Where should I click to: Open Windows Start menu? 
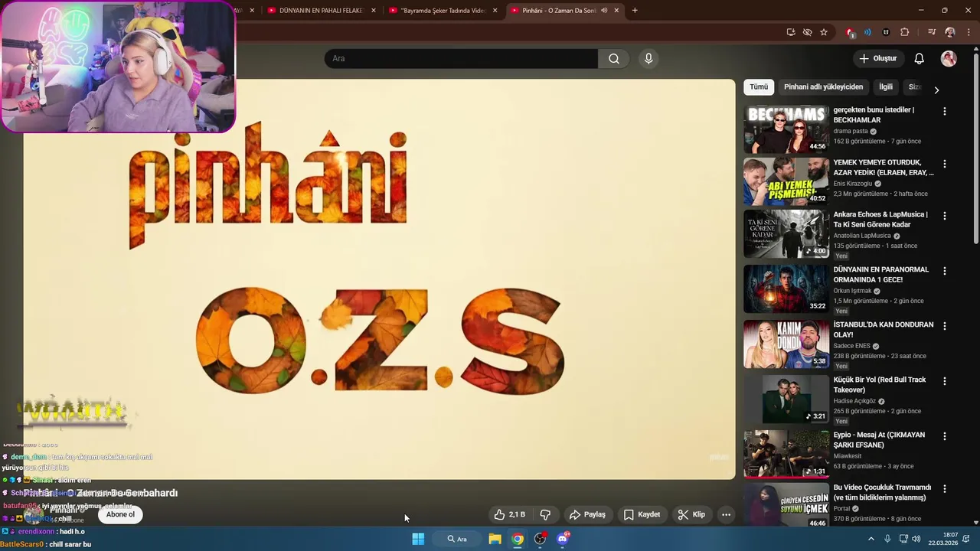(x=418, y=539)
